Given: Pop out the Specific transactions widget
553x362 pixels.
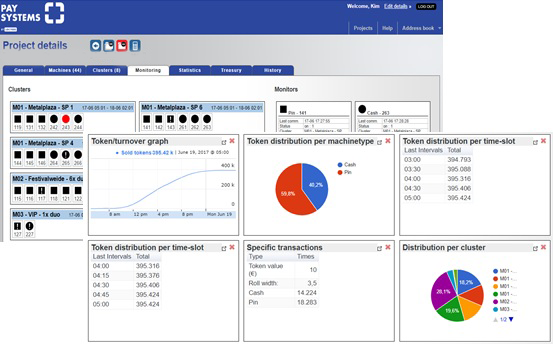Looking at the screenshot, I should tap(379, 248).
